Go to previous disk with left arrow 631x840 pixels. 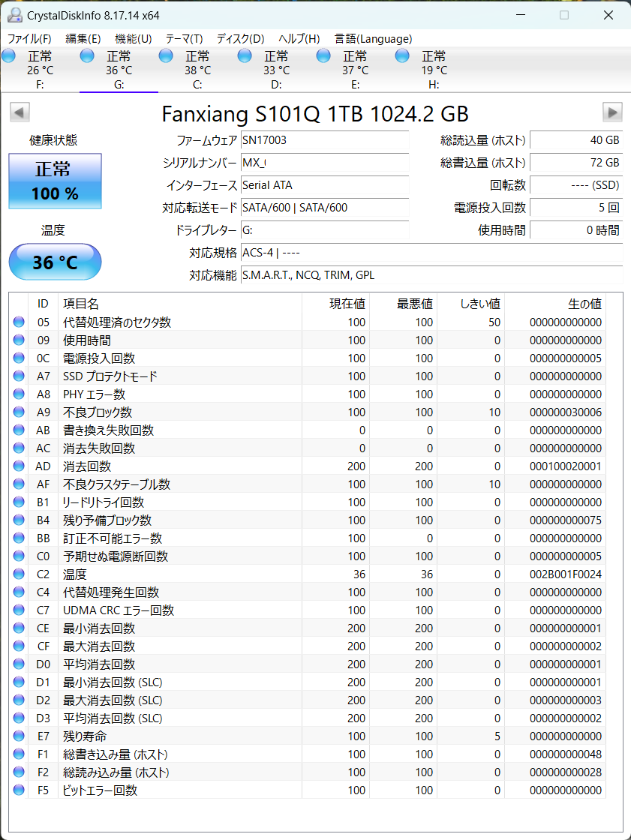[x=20, y=112]
